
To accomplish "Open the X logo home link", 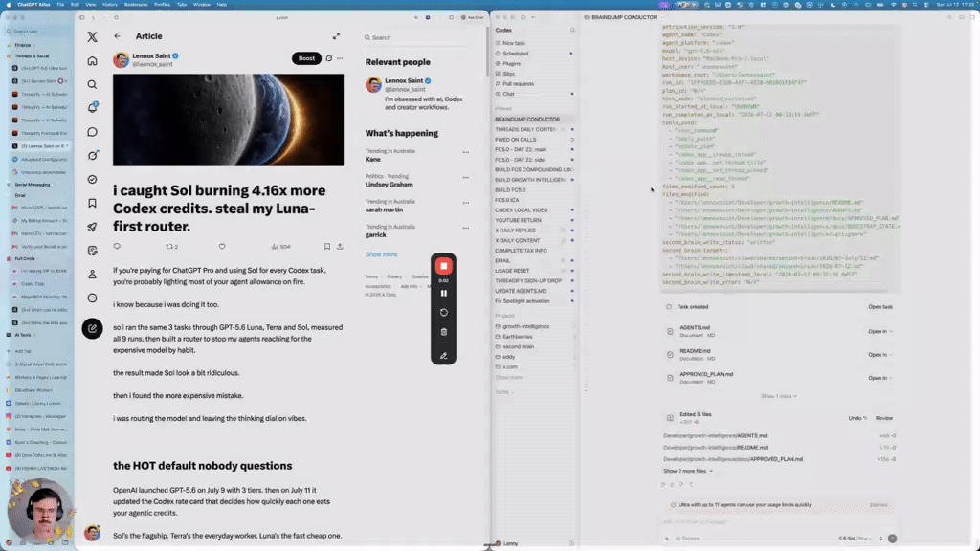I will tap(92, 37).
